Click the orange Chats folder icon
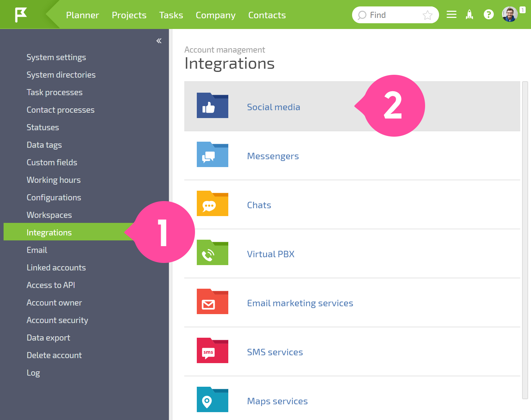This screenshot has height=420, width=531. point(213,204)
